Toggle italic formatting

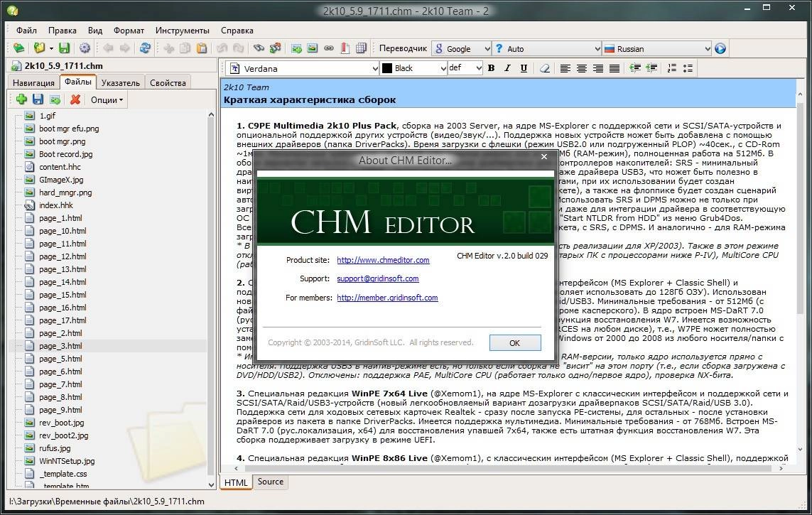pyautogui.click(x=507, y=67)
